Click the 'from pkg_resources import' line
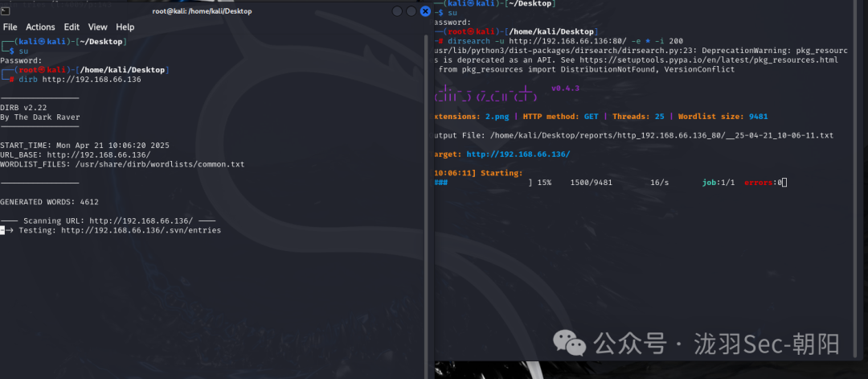868x379 pixels. click(586, 69)
